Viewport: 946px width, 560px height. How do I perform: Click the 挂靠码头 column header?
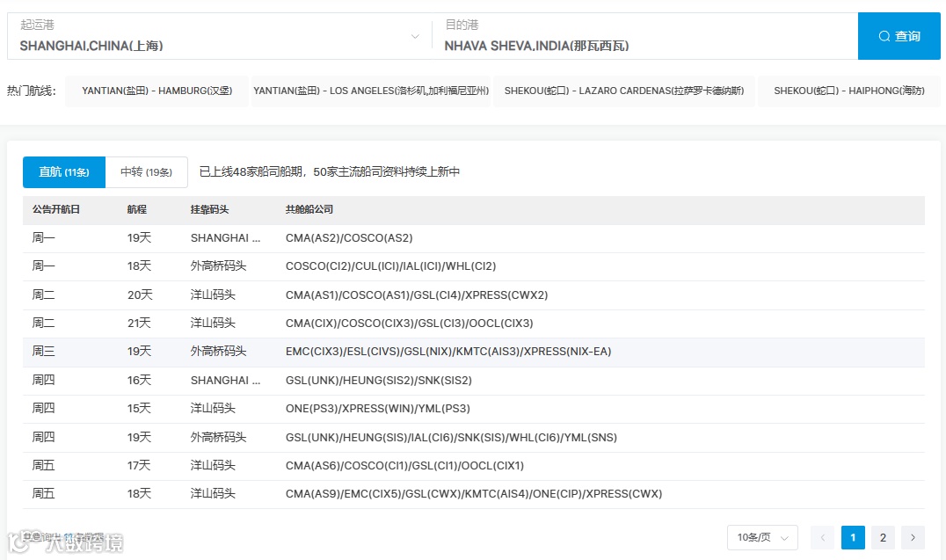[209, 209]
